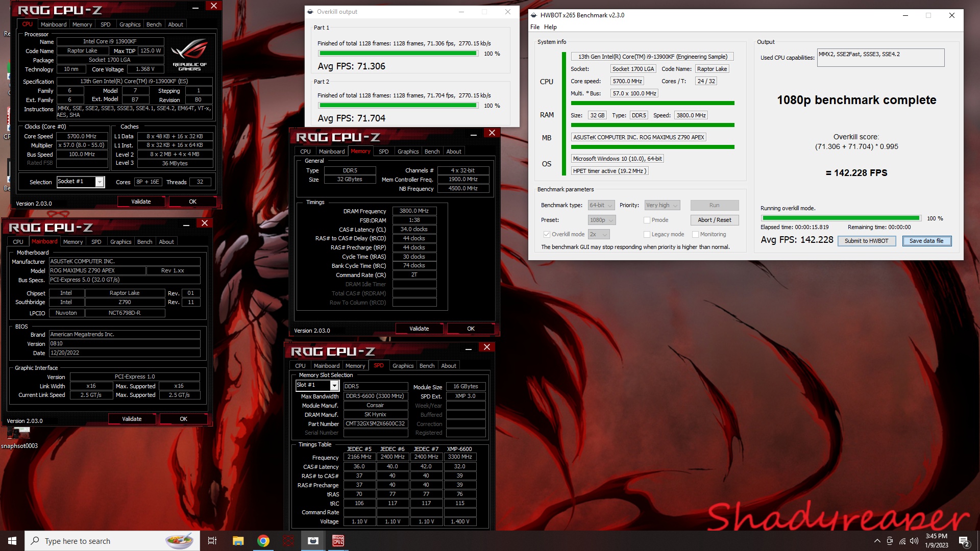Image resolution: width=980 pixels, height=551 pixels.
Task: Click the Republic of Gamers logo
Action: [x=189, y=55]
